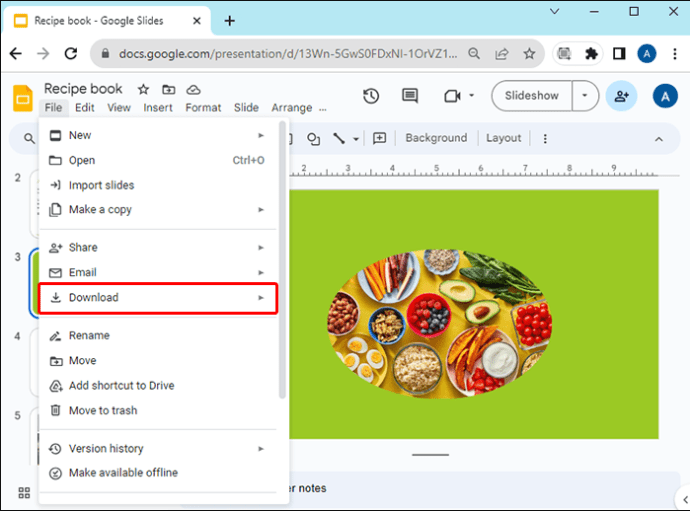Viewport: 690px width, 511px height.
Task: Open toolbar more options three dots
Action: (x=545, y=139)
